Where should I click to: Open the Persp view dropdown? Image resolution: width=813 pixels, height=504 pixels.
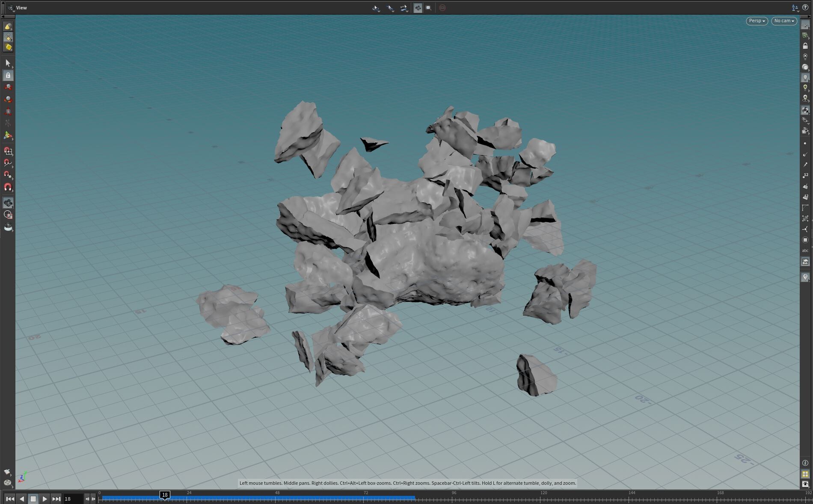(757, 21)
